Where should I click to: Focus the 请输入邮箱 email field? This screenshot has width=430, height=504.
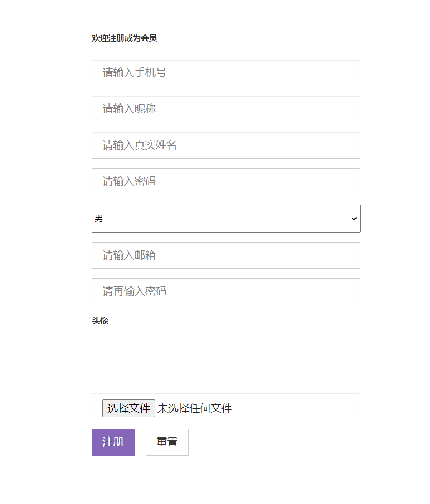coord(225,255)
